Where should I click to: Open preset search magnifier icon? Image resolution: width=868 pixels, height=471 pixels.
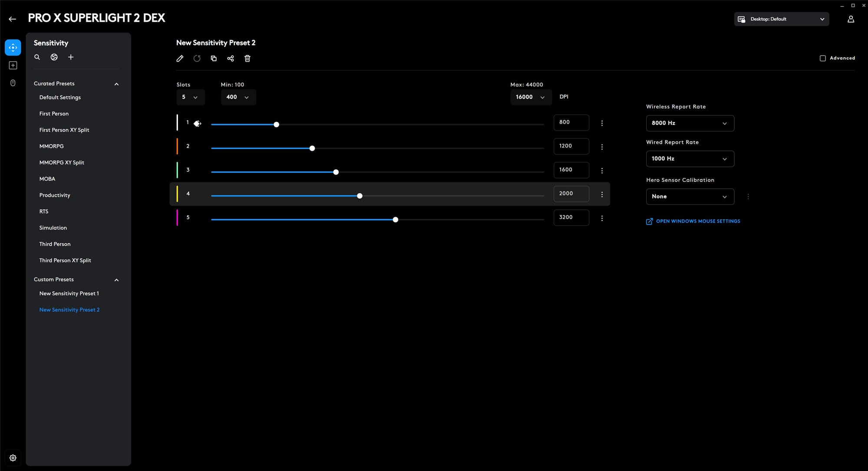pyautogui.click(x=37, y=57)
